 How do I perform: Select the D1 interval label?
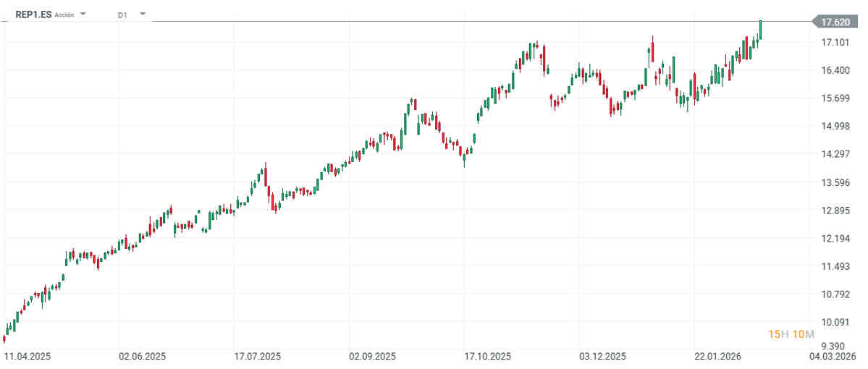122,14
